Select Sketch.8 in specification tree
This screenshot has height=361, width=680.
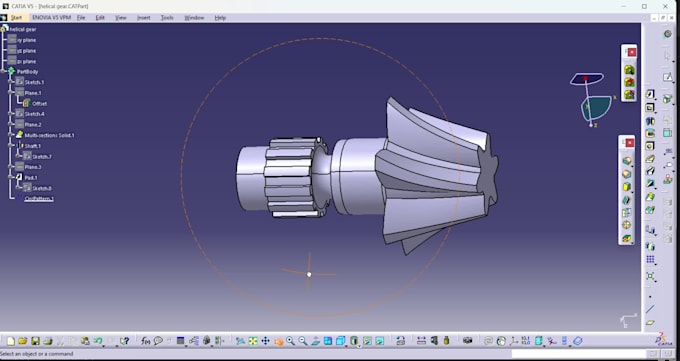click(x=42, y=188)
